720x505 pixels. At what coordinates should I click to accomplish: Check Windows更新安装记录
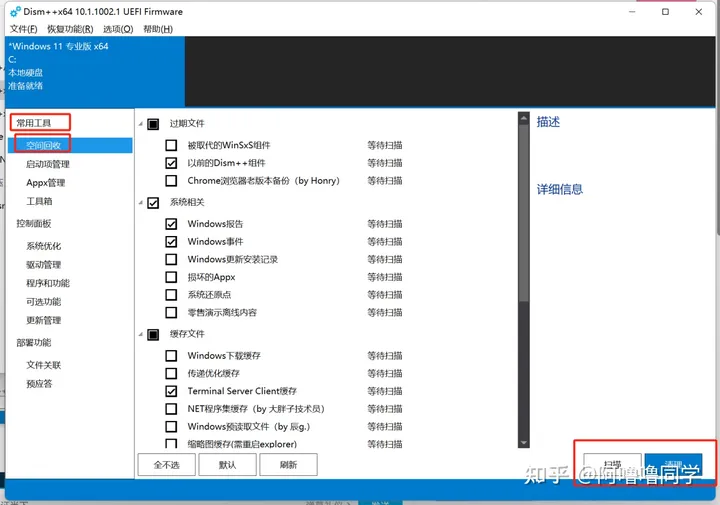tap(171, 259)
